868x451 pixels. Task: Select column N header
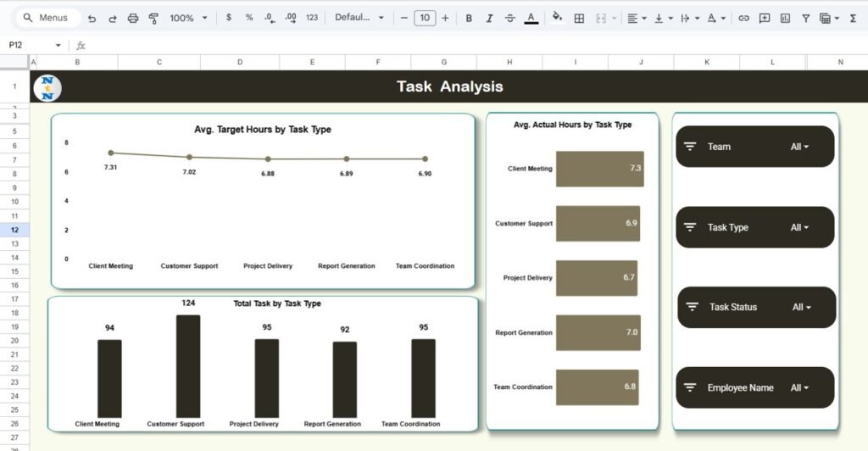click(x=840, y=62)
